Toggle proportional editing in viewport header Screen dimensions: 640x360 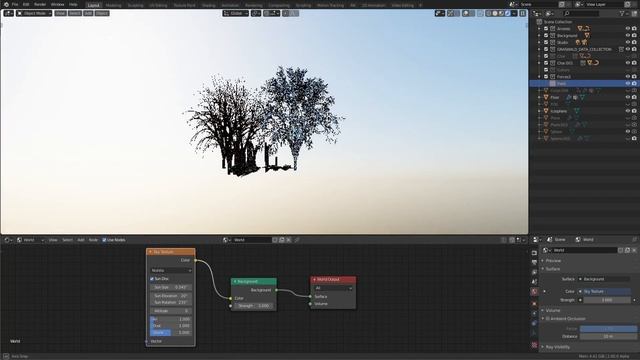click(x=286, y=13)
